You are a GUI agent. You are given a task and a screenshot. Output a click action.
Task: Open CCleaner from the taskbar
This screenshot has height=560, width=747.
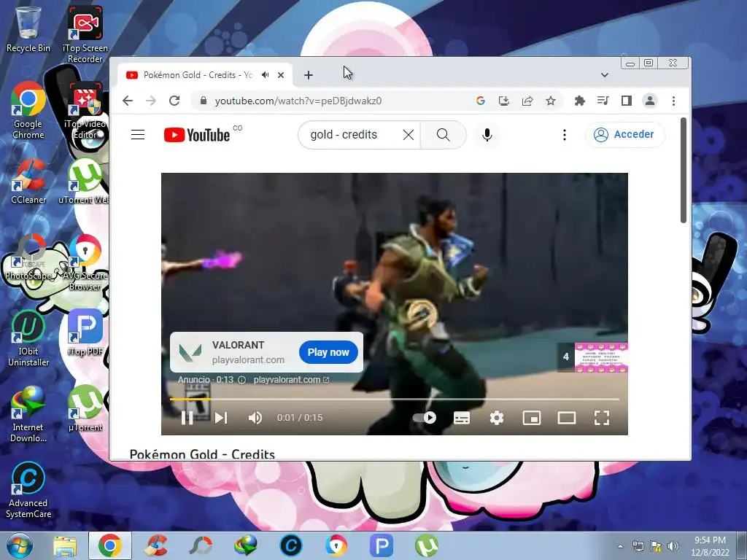click(x=155, y=545)
